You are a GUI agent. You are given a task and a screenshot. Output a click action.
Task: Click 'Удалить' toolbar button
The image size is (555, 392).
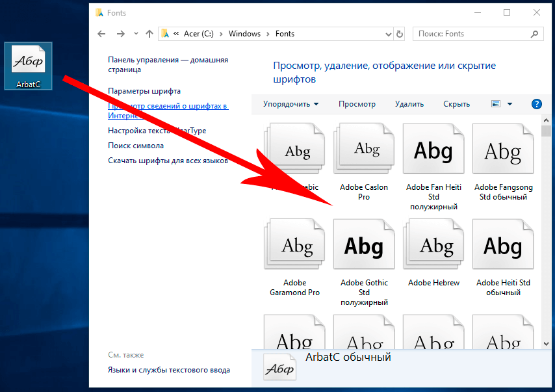pos(409,104)
